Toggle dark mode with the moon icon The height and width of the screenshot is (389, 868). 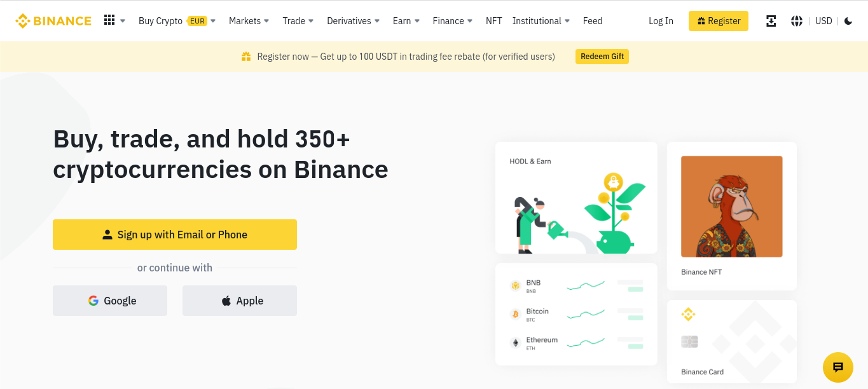[x=848, y=21]
